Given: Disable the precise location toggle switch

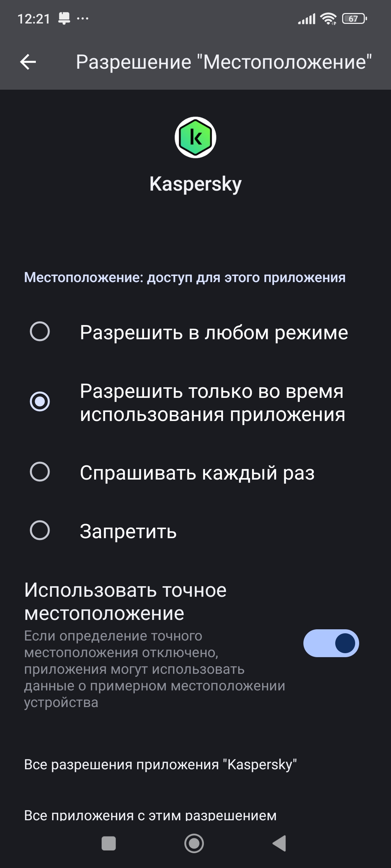Looking at the screenshot, I should click(331, 643).
